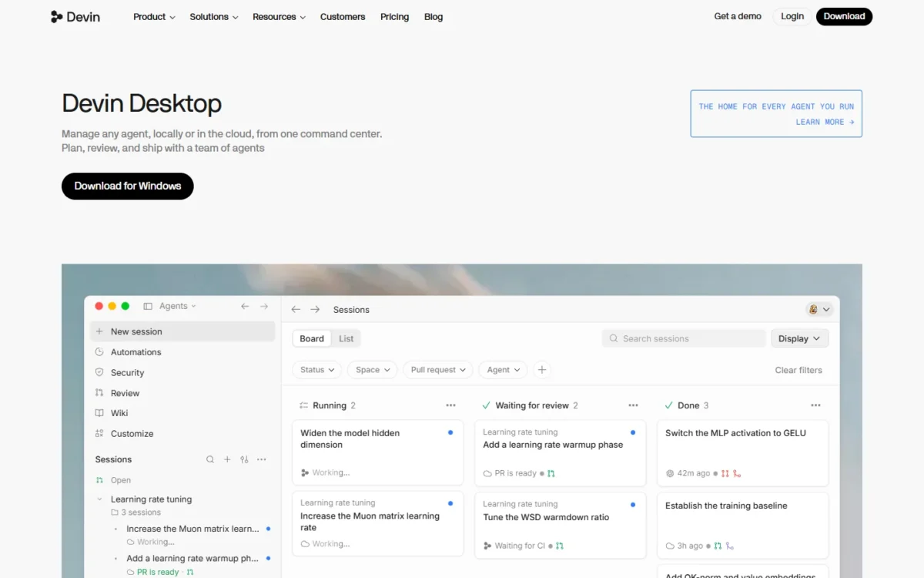Click the Automations clock icon
The width and height of the screenshot is (924, 578).
click(x=99, y=351)
